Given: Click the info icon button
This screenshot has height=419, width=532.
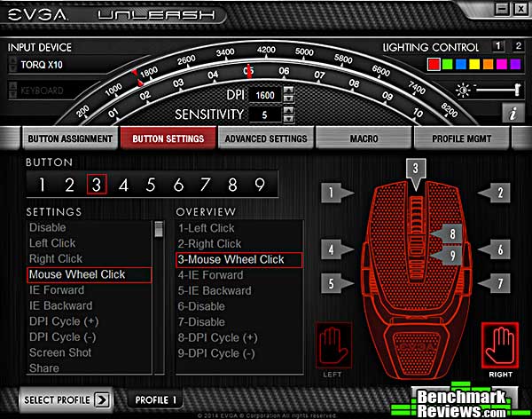Looking at the screenshot, I should click(x=512, y=113).
